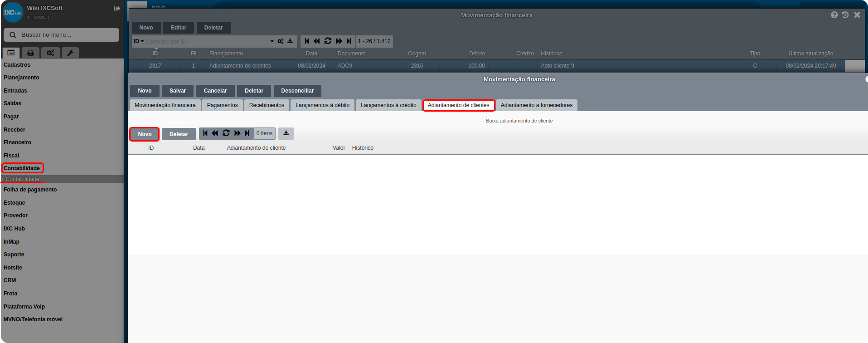The width and height of the screenshot is (868, 343).
Task: Click the Consultar por ID input field
Action: (206, 41)
